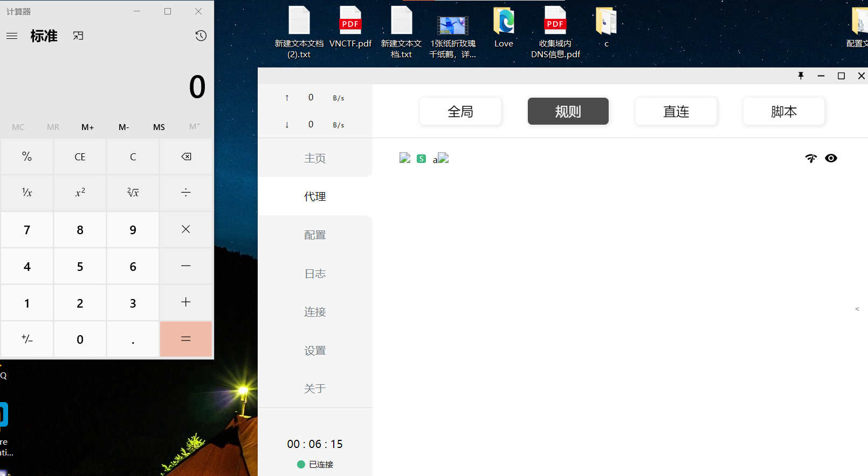This screenshot has height=476, width=868.
Task: Pin the proxy window with pushpin icon
Action: tap(801, 76)
